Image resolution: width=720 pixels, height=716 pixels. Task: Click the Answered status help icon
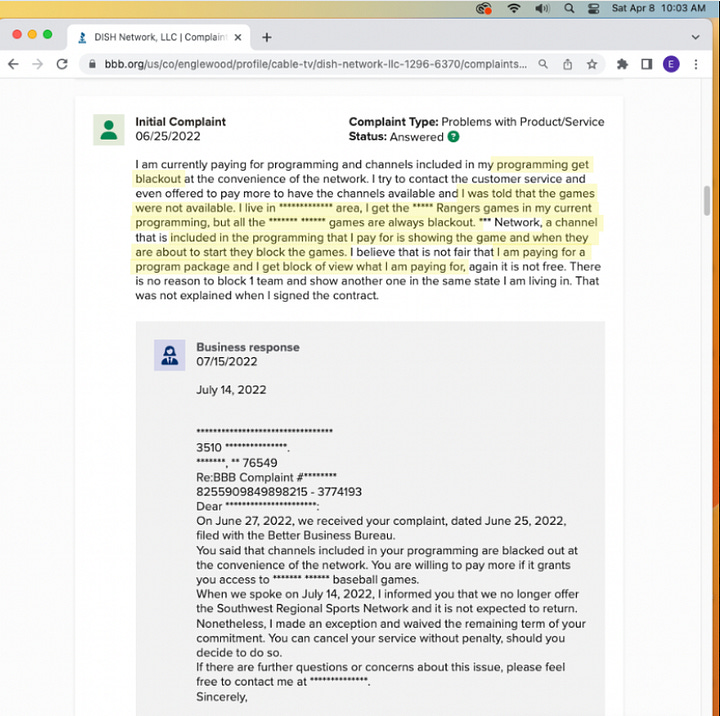click(453, 137)
